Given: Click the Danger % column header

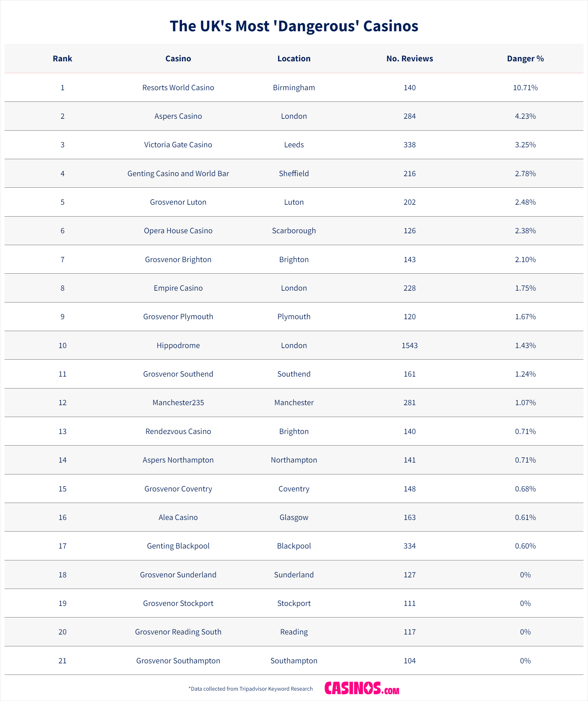Looking at the screenshot, I should click(525, 58).
